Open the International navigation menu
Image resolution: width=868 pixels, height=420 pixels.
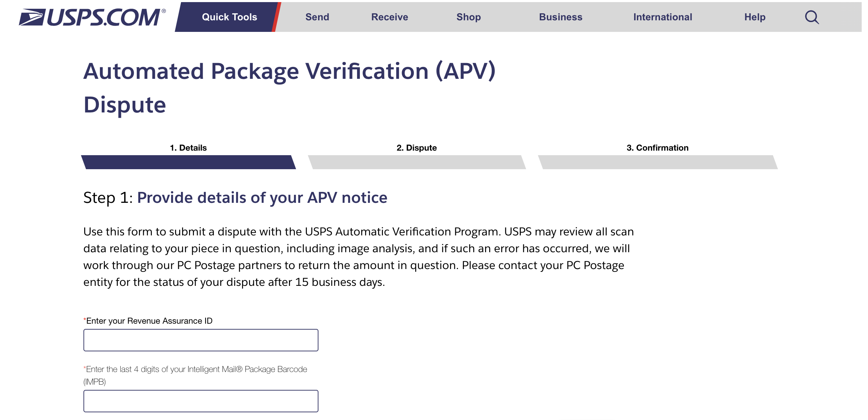point(662,17)
